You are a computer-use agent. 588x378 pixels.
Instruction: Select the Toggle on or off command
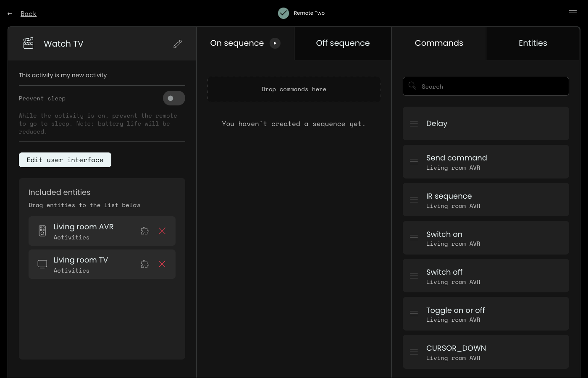click(486, 314)
